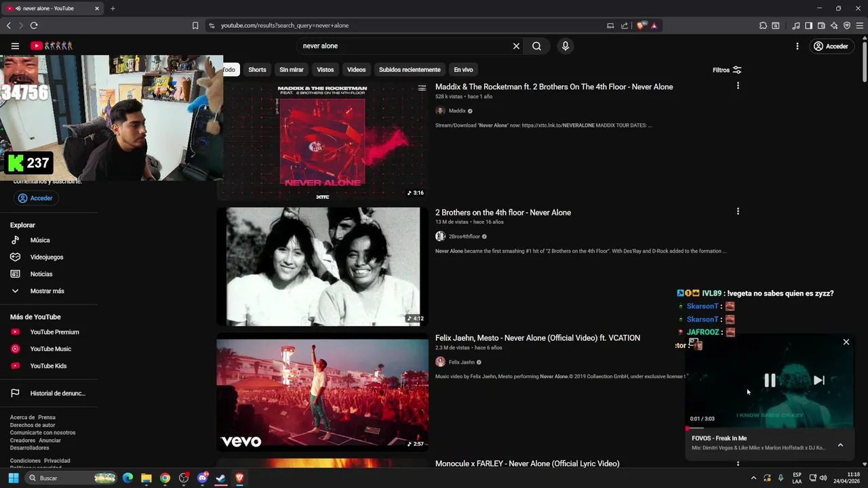Screen dimensions: 868x488
Task: Open the Brave Leo AI sparkle icon
Action: (x=834, y=26)
